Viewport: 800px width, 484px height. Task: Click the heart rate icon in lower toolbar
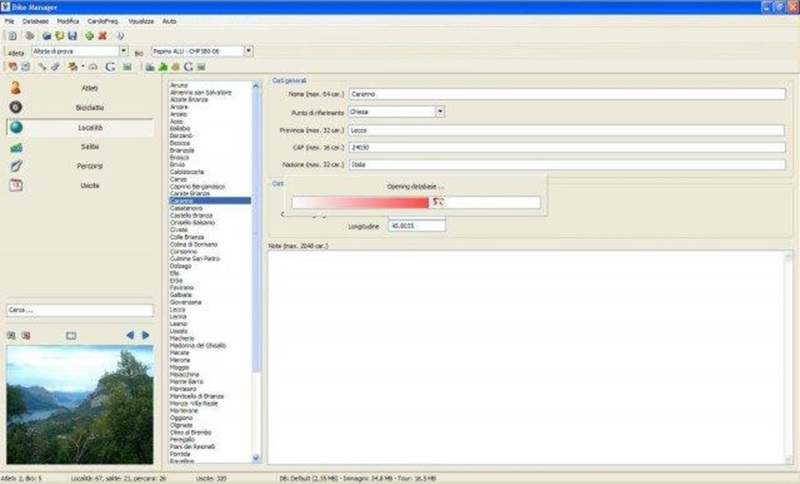(x=13, y=67)
